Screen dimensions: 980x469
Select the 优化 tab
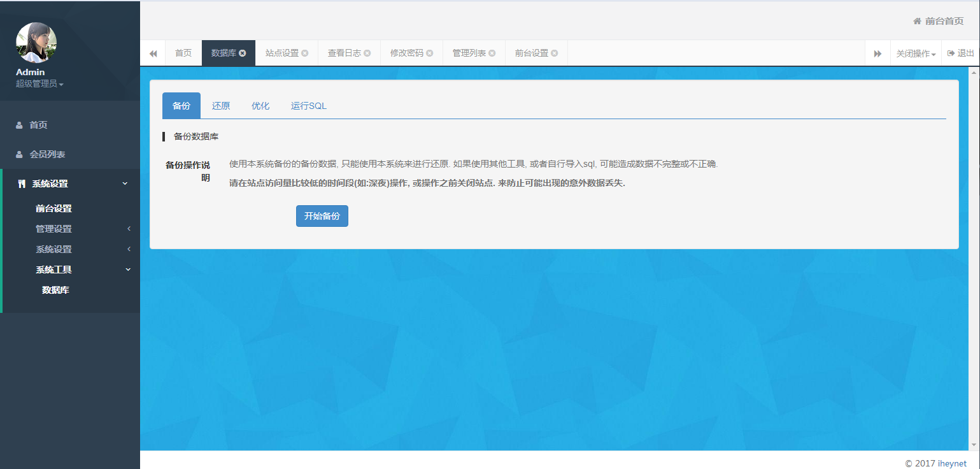point(260,105)
